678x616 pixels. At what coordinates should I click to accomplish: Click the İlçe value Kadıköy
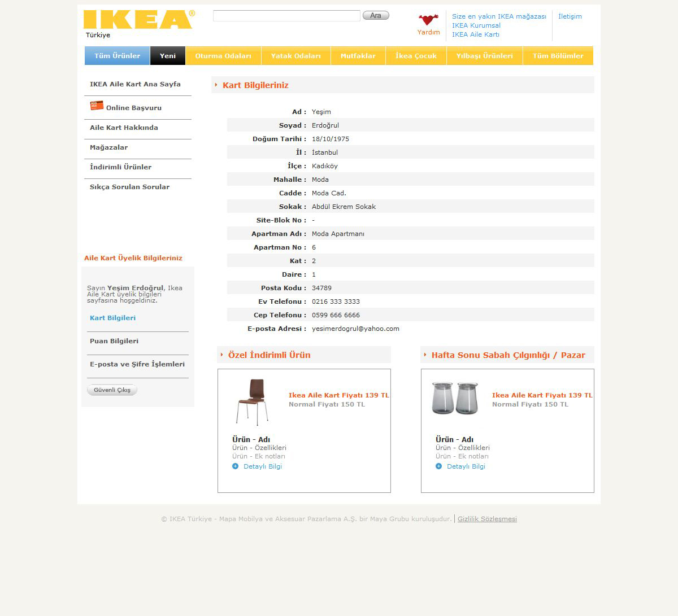(325, 166)
